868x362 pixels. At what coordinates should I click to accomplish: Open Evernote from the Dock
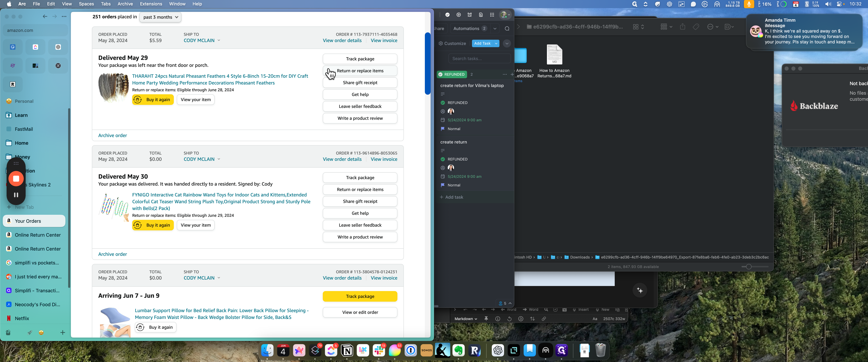click(458, 351)
